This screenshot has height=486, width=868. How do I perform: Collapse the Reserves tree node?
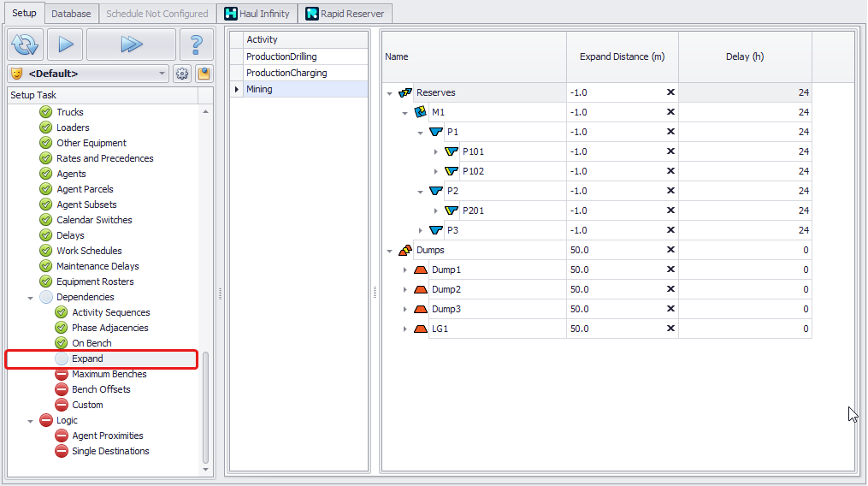(x=389, y=92)
